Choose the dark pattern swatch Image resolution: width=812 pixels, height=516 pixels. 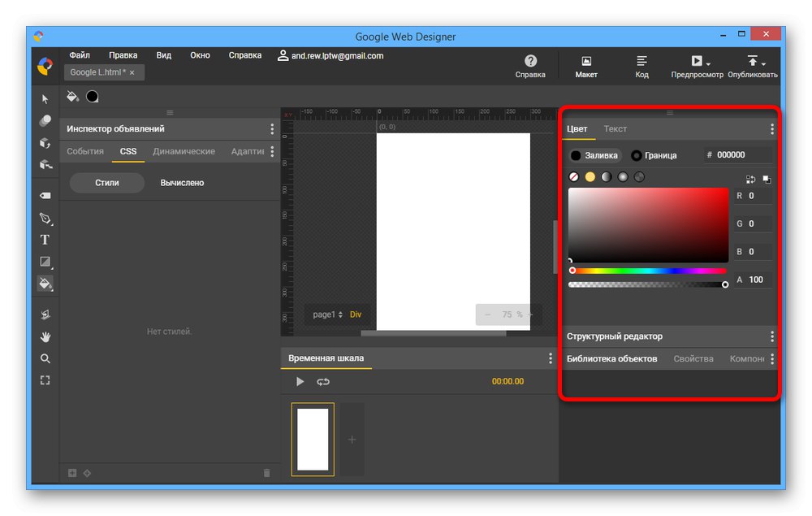[x=640, y=176]
